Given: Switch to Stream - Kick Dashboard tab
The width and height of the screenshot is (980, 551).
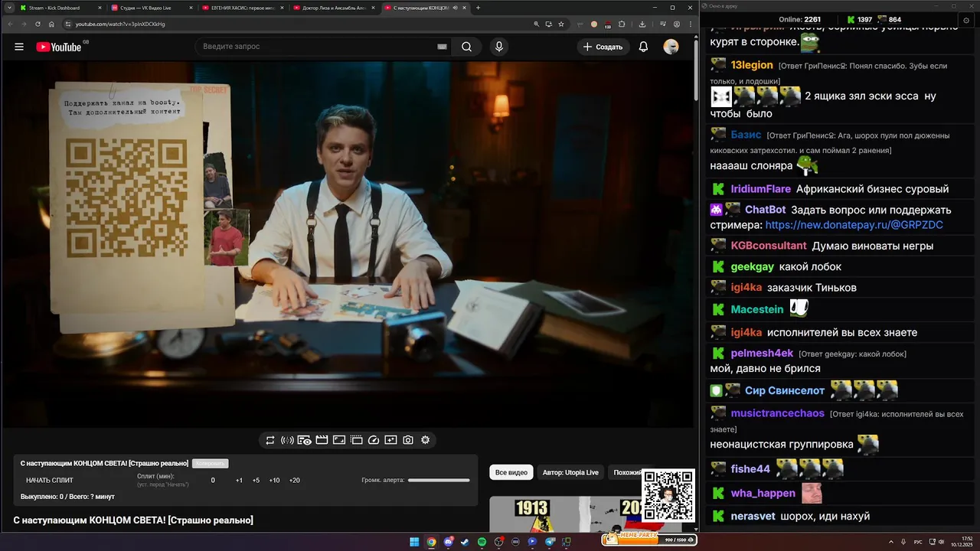Looking at the screenshot, I should point(60,8).
